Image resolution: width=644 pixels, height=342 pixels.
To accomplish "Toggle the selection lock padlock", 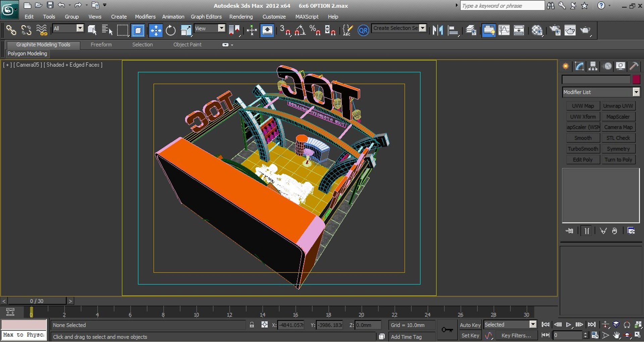I will point(252,325).
